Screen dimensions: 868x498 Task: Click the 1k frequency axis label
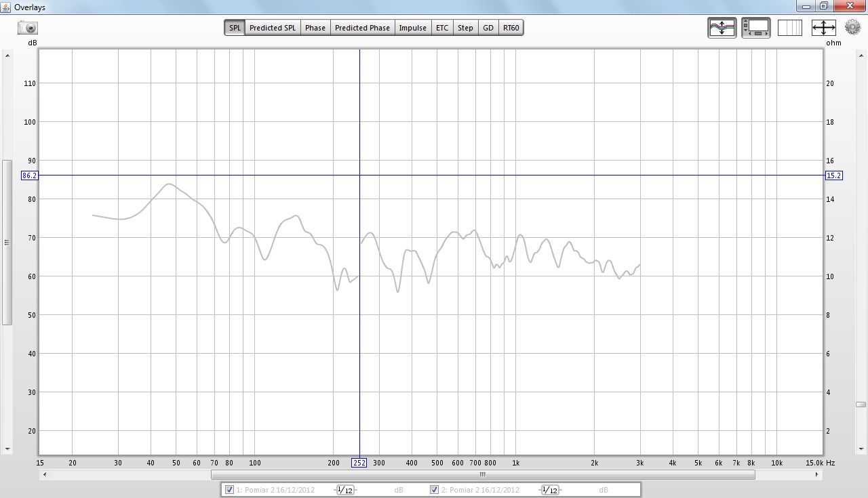516,463
